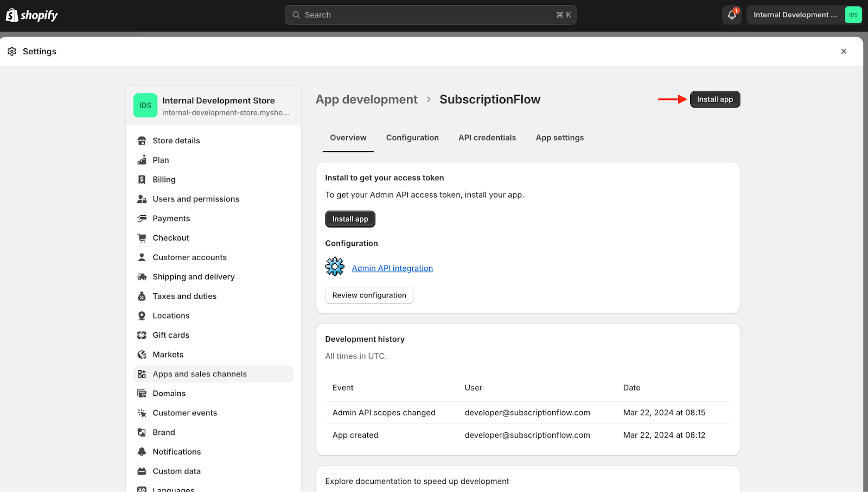Click the Settings gear icon

(12, 51)
